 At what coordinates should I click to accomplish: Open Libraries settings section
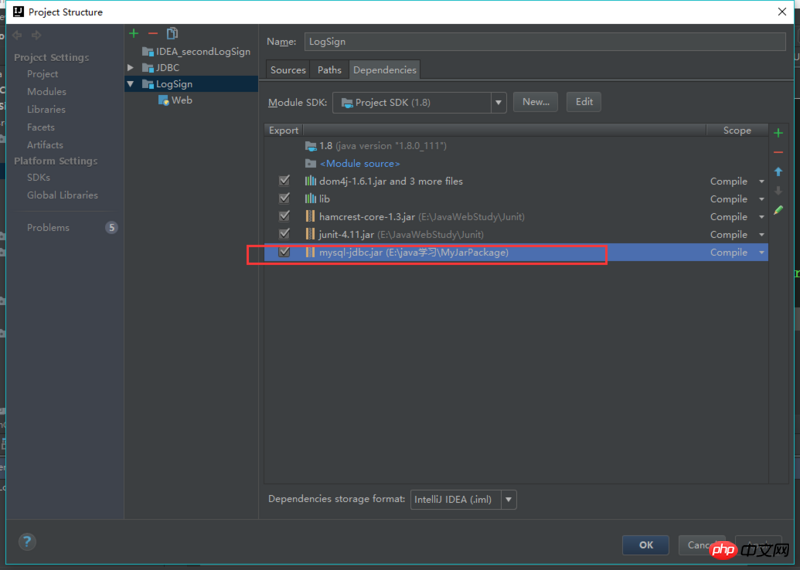point(46,110)
